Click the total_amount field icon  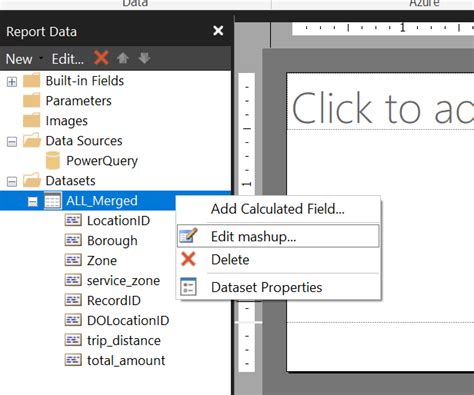coord(73,360)
